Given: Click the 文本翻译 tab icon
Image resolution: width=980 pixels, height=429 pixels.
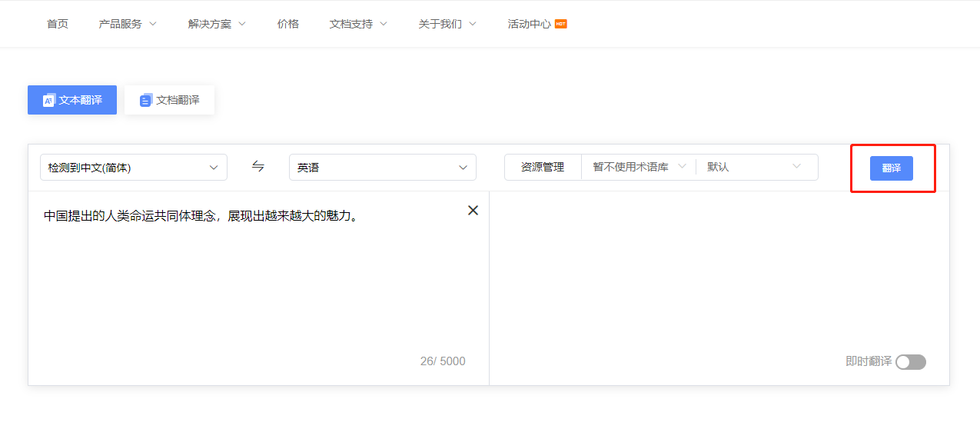Looking at the screenshot, I should coord(49,101).
